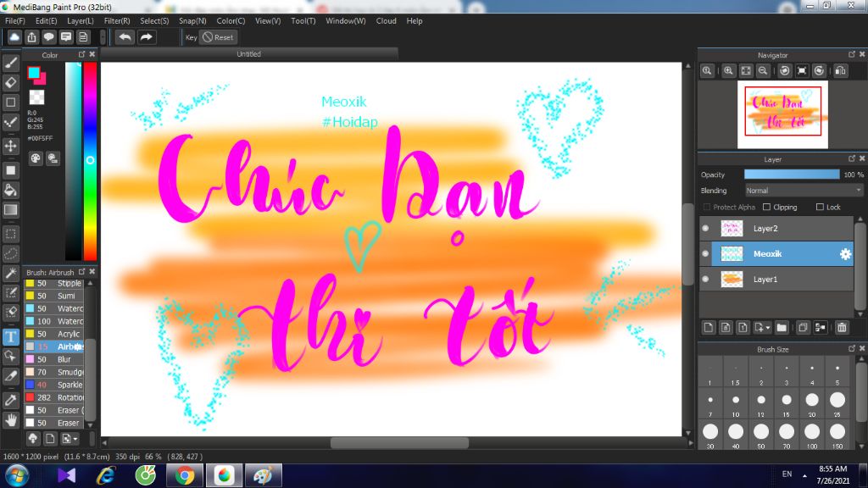Select the Bucket fill tool
The height and width of the screenshot is (488, 868).
(x=10, y=190)
